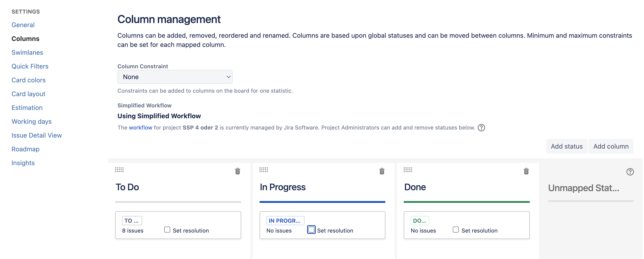Open help icon beside Unmapped Statuses
The height and width of the screenshot is (259, 644).
630,172
